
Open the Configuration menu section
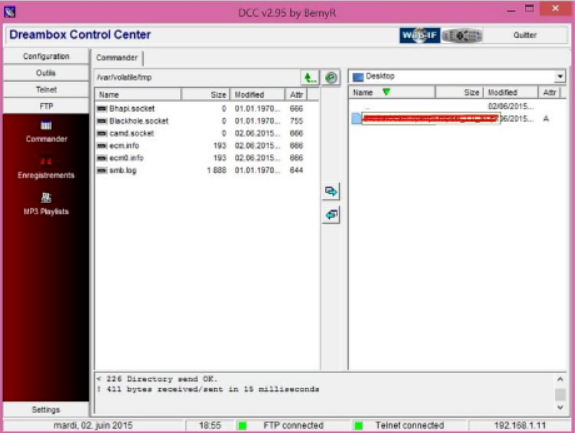tap(46, 56)
